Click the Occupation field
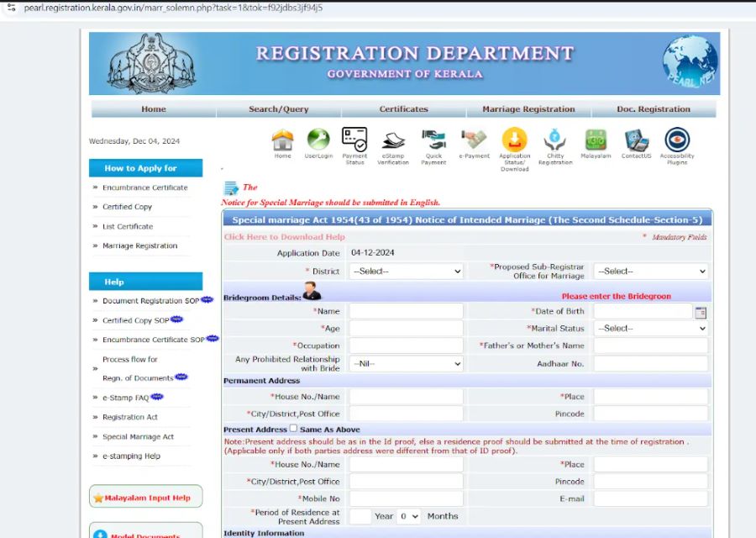The width and height of the screenshot is (756, 538). click(406, 345)
